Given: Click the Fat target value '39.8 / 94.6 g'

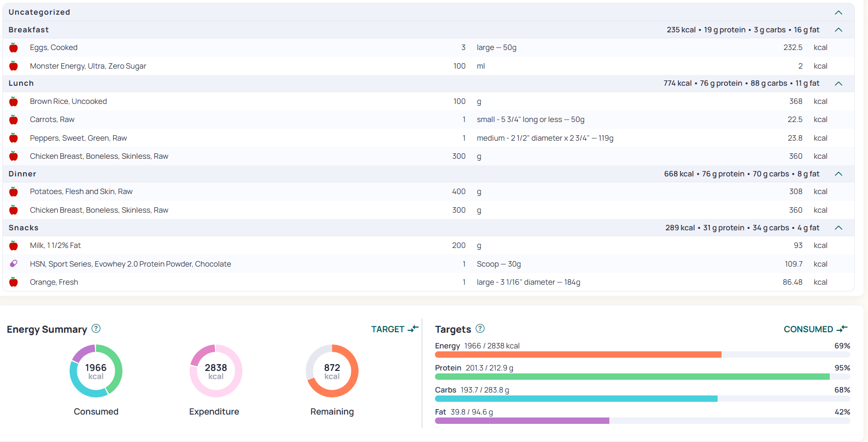Looking at the screenshot, I should [x=472, y=412].
